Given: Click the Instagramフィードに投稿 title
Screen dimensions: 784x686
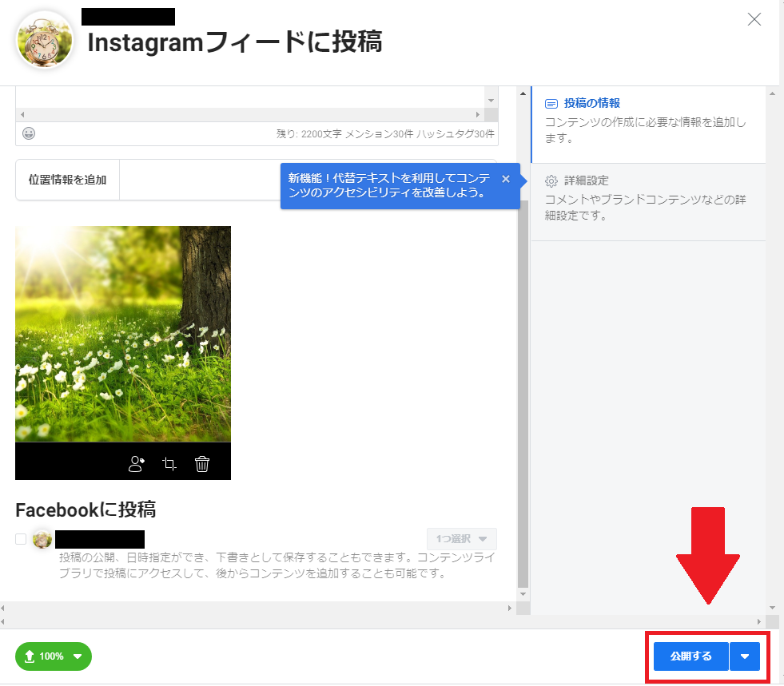Looking at the screenshot, I should [x=235, y=42].
